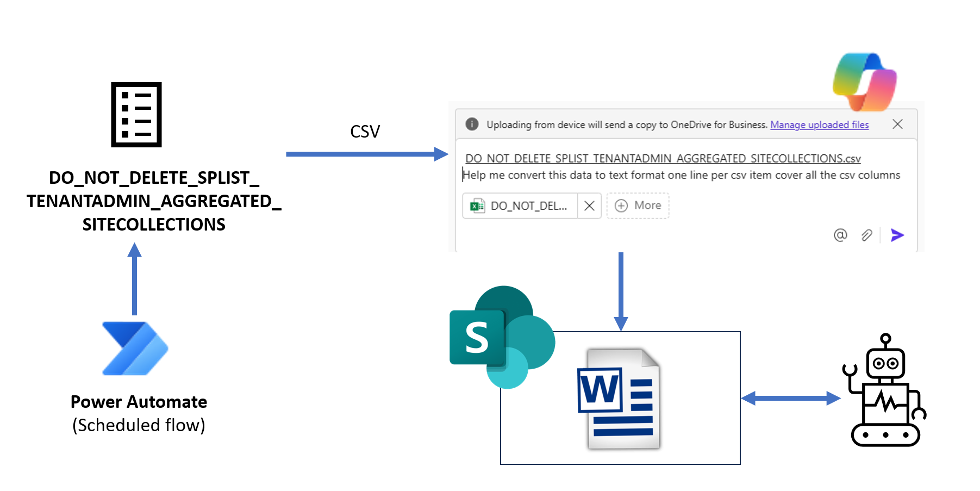This screenshot has height=491, width=980.
Task: Select the robot agent icon
Action: click(x=885, y=391)
